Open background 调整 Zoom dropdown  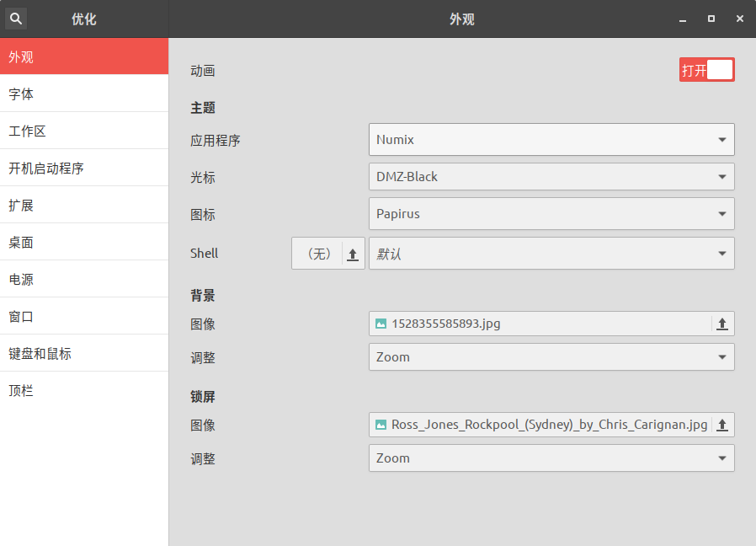[x=551, y=357]
